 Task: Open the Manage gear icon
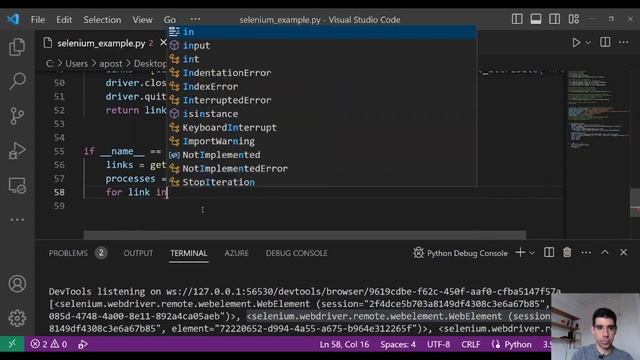17,318
